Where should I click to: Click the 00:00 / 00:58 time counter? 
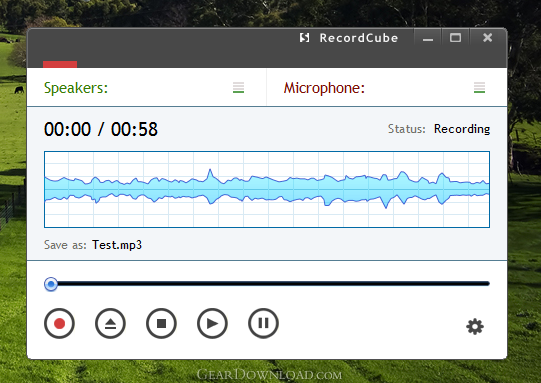point(101,129)
